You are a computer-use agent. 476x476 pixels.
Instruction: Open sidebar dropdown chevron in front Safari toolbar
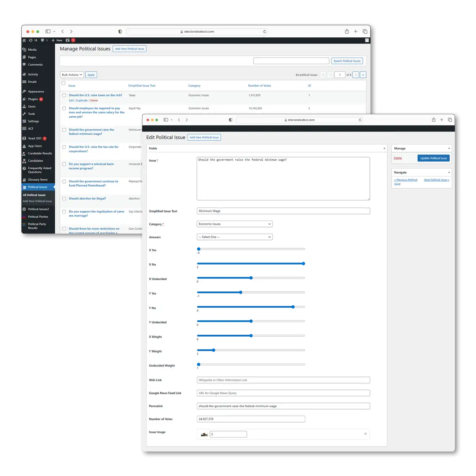coord(172,120)
